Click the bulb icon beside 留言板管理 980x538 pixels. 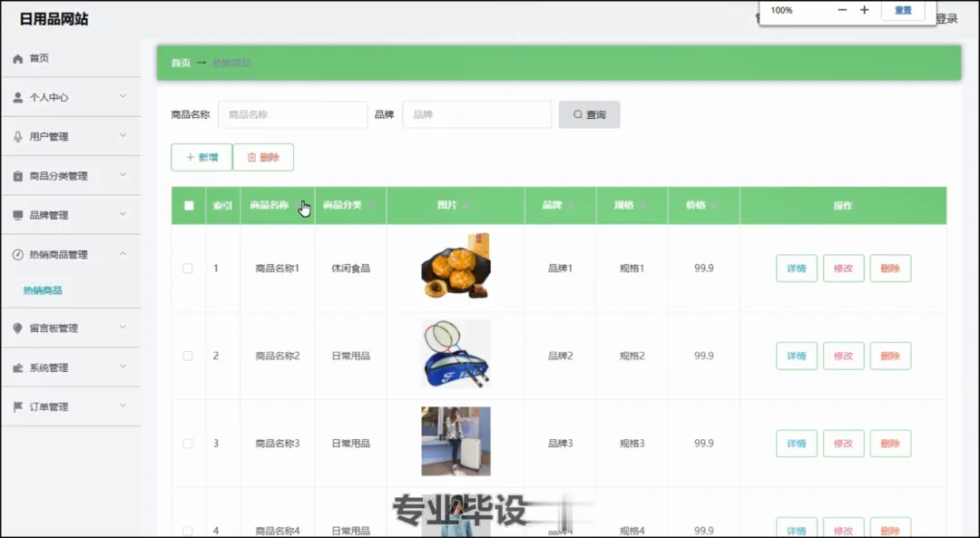coord(17,328)
